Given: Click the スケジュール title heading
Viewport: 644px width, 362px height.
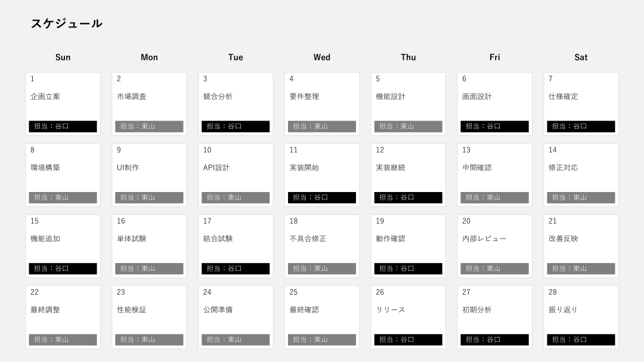Looking at the screenshot, I should [66, 23].
